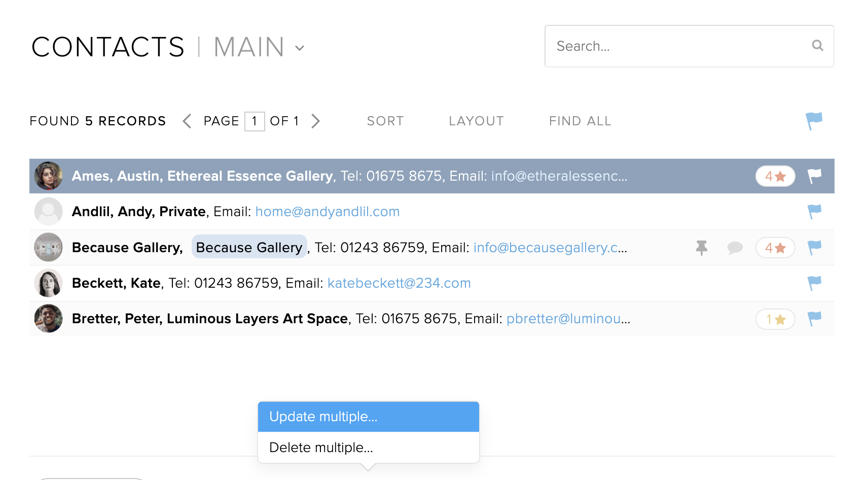The width and height of the screenshot is (868, 480).
Task: Click the header flag icon above the list
Action: click(x=814, y=121)
